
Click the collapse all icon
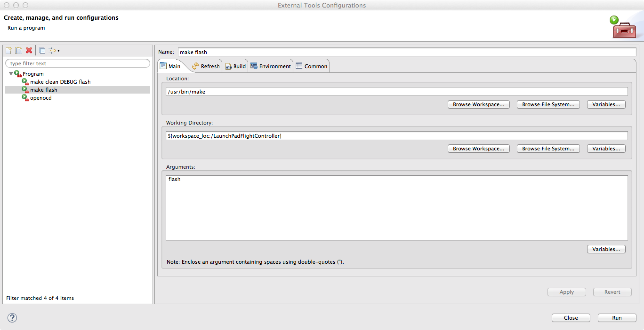tap(42, 51)
